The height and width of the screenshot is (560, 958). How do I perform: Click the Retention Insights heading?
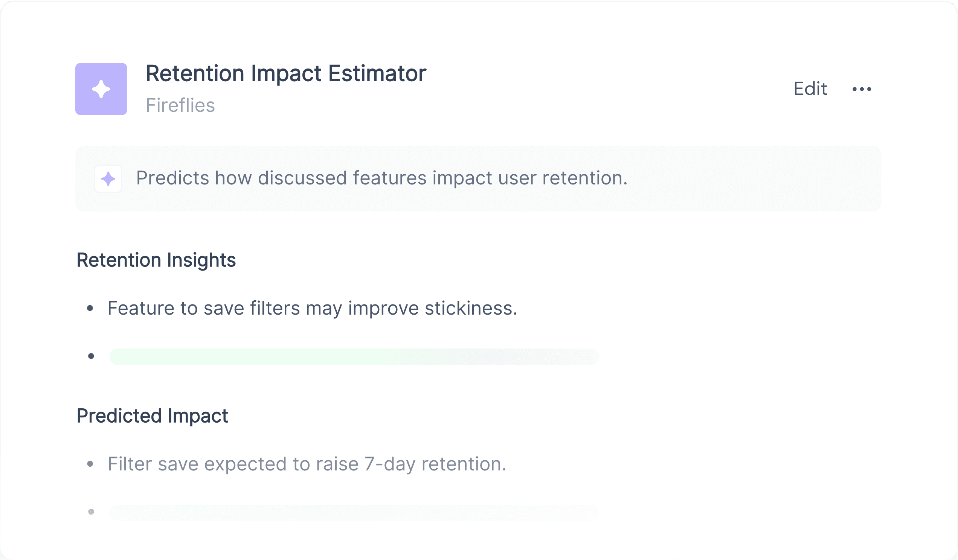pyautogui.click(x=156, y=260)
